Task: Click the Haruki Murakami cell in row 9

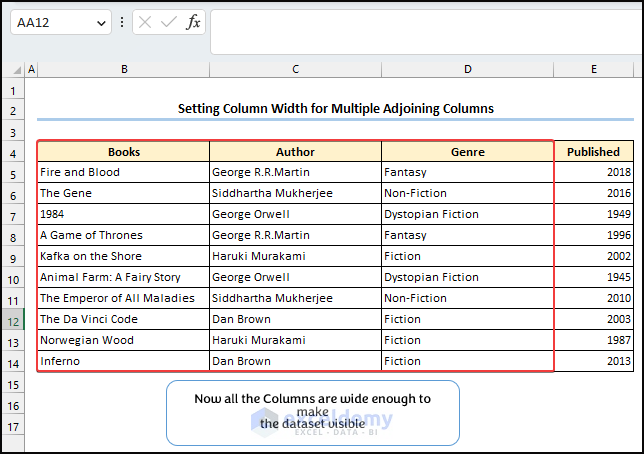Action: click(x=295, y=257)
